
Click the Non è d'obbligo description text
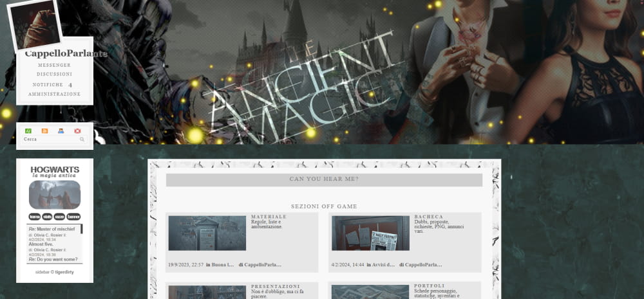(278, 294)
